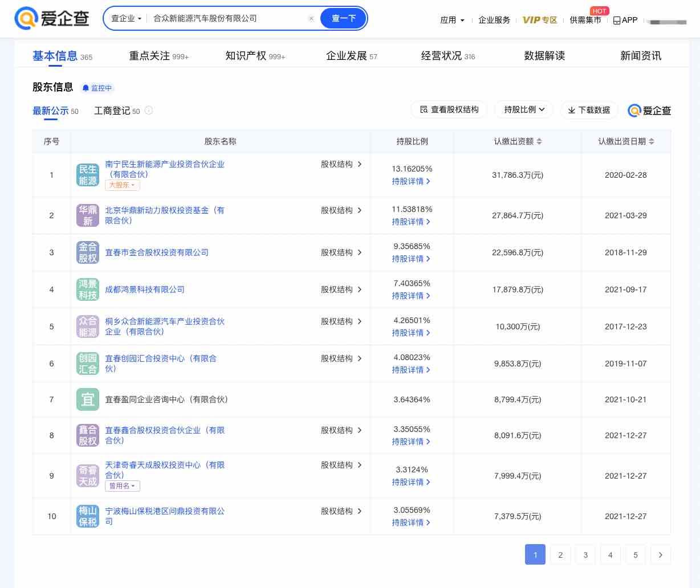Click the 宜 logo for 宜春盈同

(88, 399)
